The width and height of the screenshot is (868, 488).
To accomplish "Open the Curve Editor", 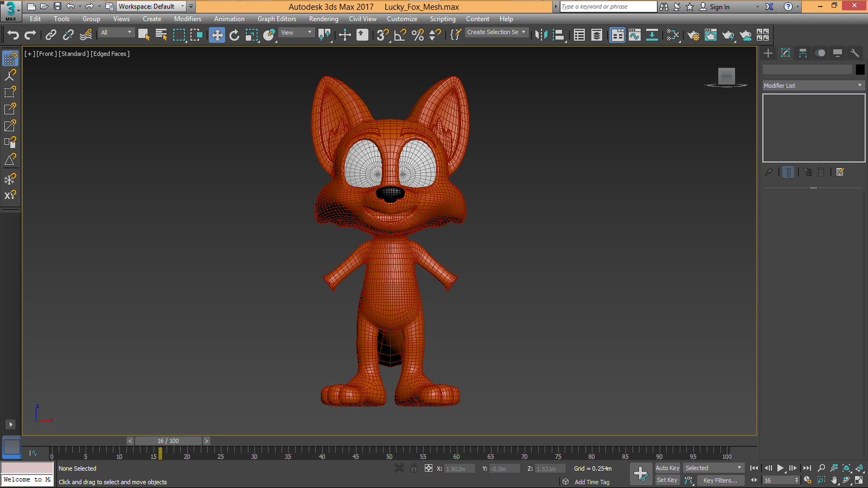I will pyautogui.click(x=635, y=35).
